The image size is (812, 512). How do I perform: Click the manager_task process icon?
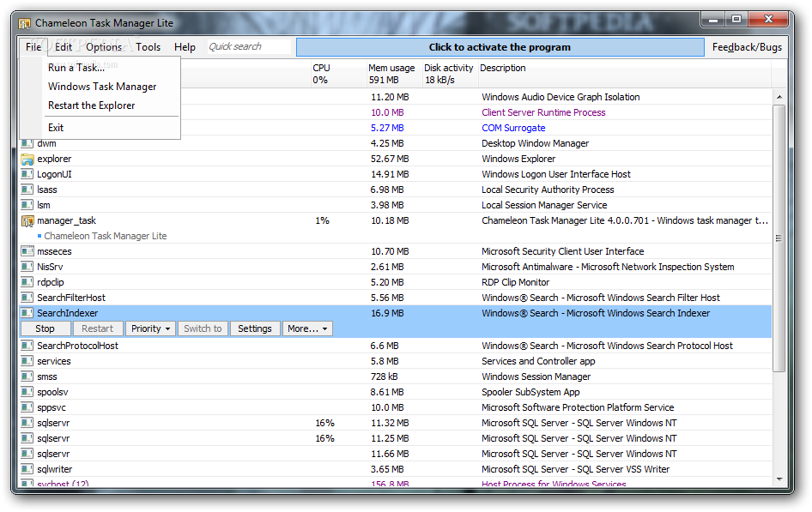pyautogui.click(x=27, y=220)
